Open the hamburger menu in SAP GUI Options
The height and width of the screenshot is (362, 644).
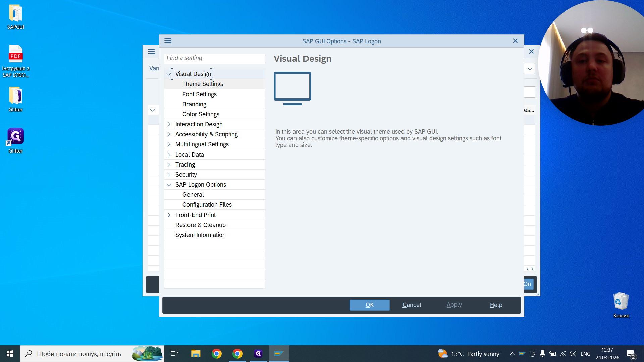click(x=168, y=41)
